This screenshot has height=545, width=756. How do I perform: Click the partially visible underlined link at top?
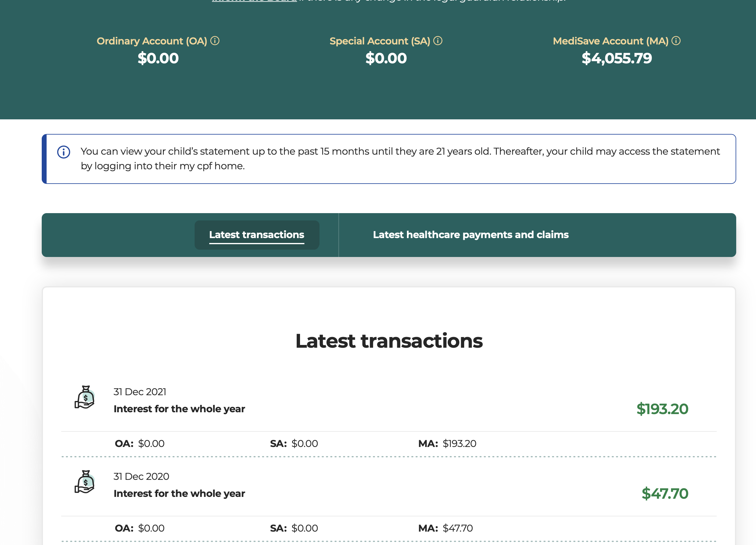pos(254,1)
